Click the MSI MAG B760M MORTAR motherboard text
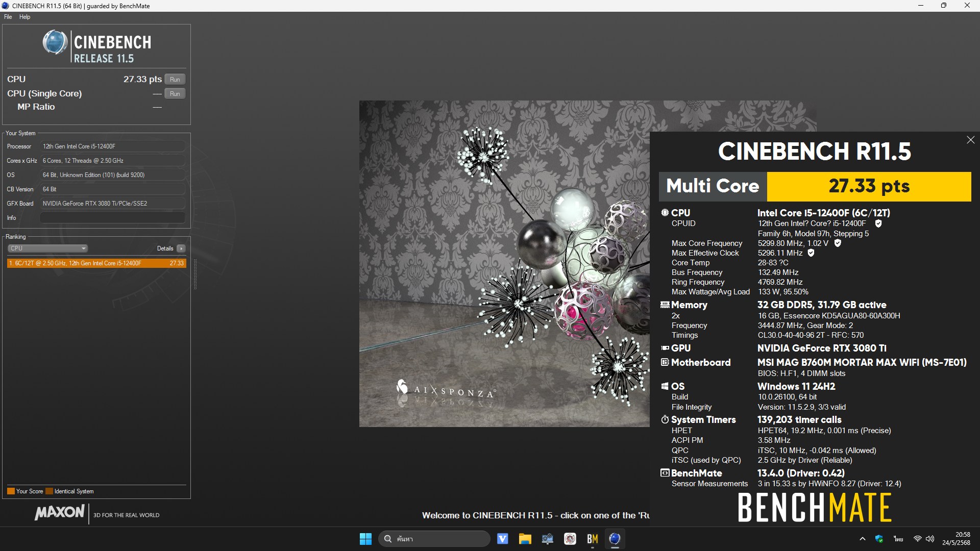Screen dimensions: 980x551 pos(862,362)
